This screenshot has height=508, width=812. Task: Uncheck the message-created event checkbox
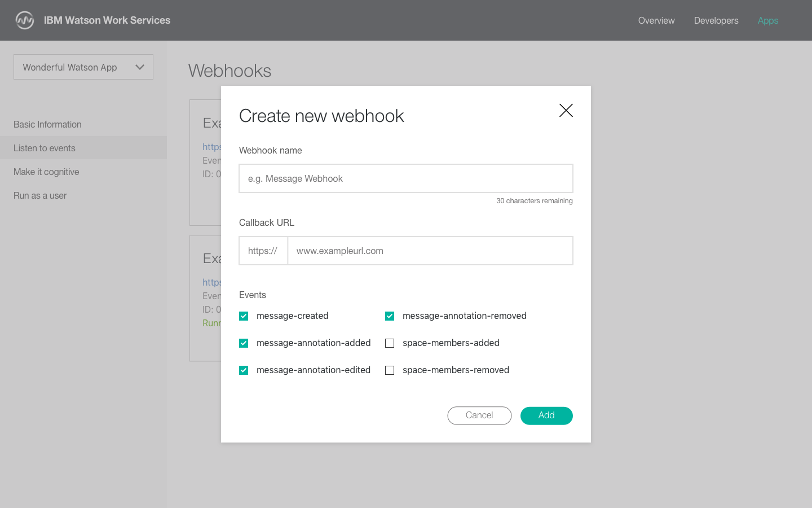244,316
